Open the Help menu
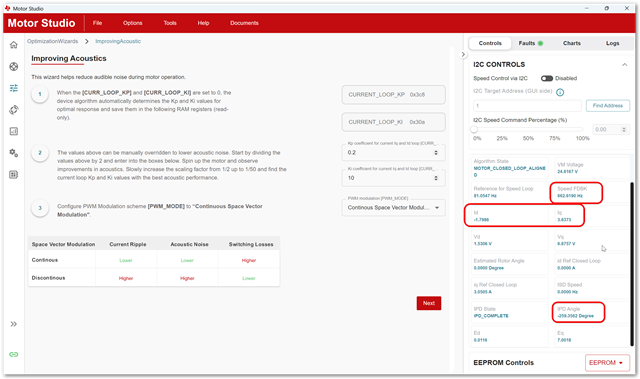640x379 pixels. click(x=203, y=23)
